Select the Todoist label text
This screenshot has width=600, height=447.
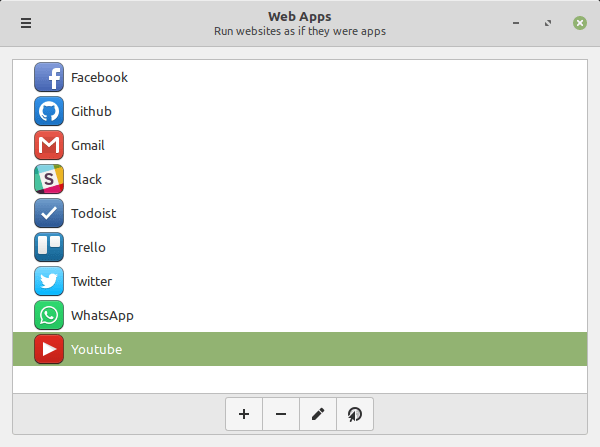[94, 214]
